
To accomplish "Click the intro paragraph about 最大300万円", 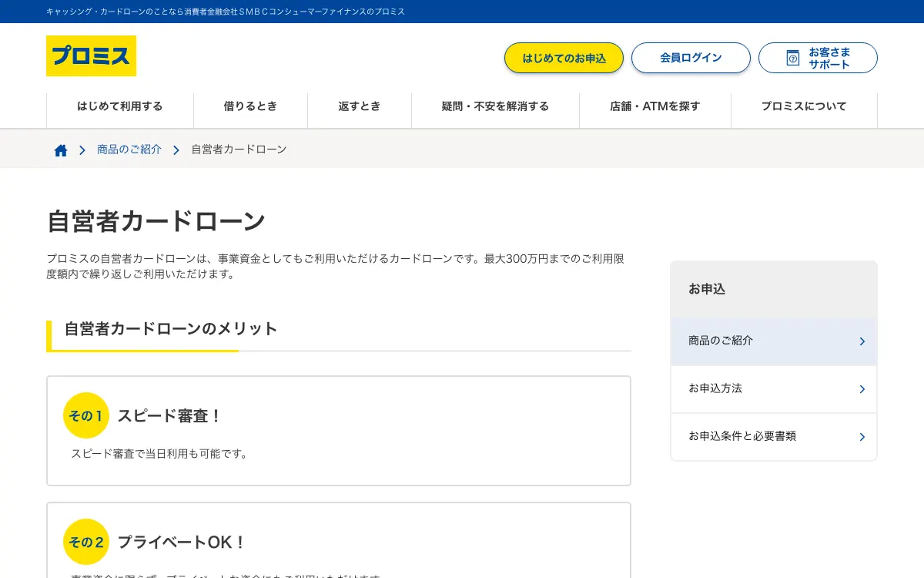I will 336,266.
